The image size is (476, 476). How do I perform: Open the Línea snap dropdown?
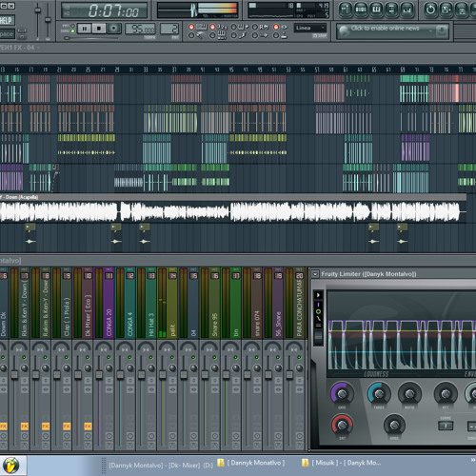pos(310,28)
